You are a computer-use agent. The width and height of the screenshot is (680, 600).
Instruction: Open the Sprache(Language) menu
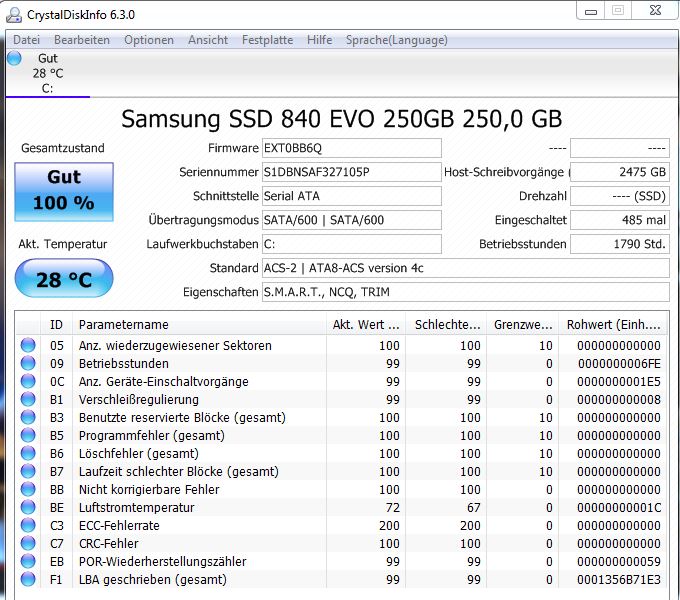pyautogui.click(x=396, y=40)
